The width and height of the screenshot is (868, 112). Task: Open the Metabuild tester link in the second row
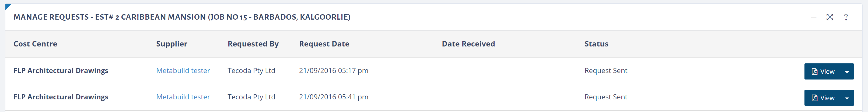(x=183, y=97)
